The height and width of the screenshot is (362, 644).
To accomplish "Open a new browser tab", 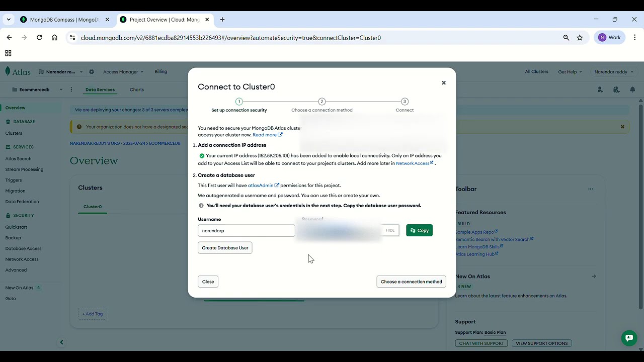I will point(222,20).
